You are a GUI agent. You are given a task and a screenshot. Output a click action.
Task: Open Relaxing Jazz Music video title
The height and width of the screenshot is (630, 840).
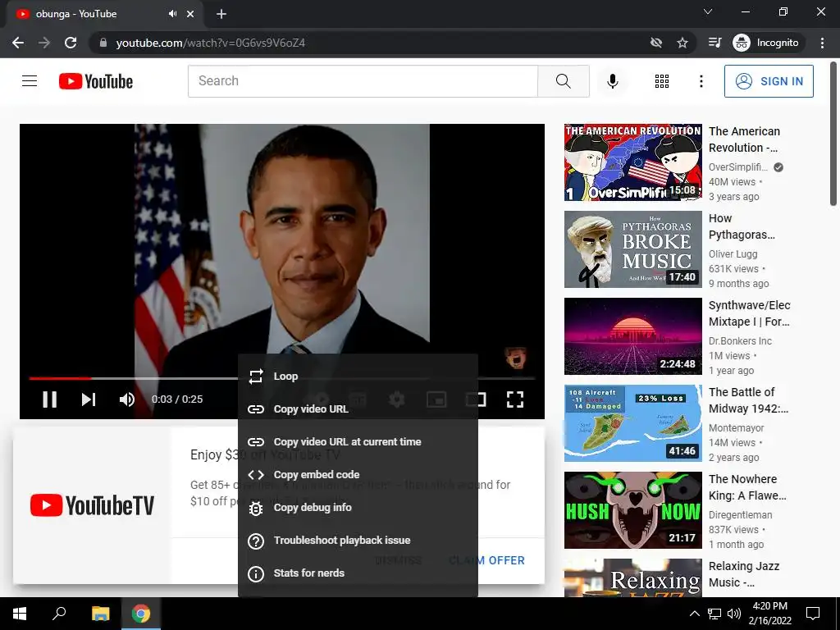point(744,573)
